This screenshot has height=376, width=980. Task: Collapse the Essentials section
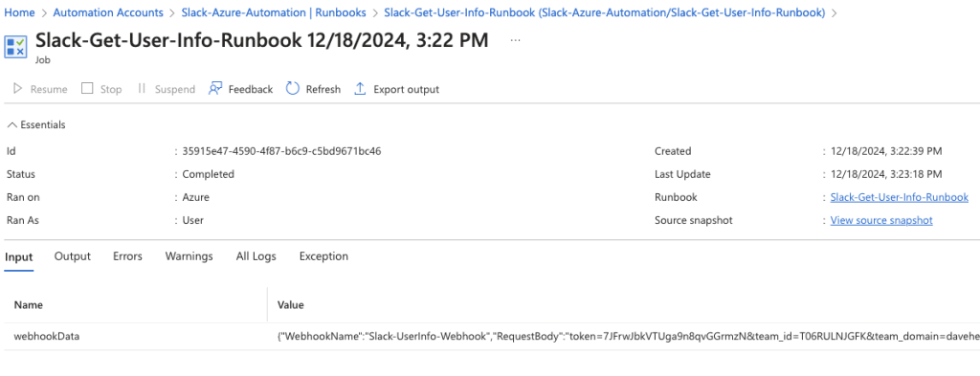[36, 125]
